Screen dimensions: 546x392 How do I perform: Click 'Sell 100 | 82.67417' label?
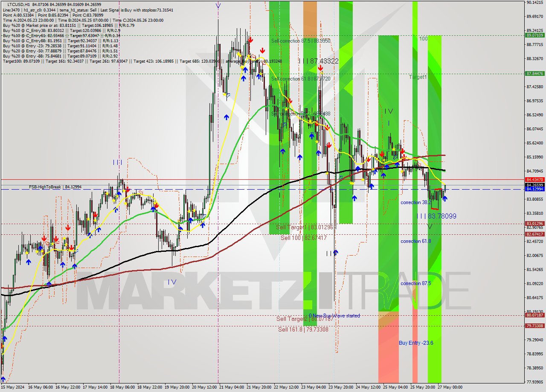[304, 238]
